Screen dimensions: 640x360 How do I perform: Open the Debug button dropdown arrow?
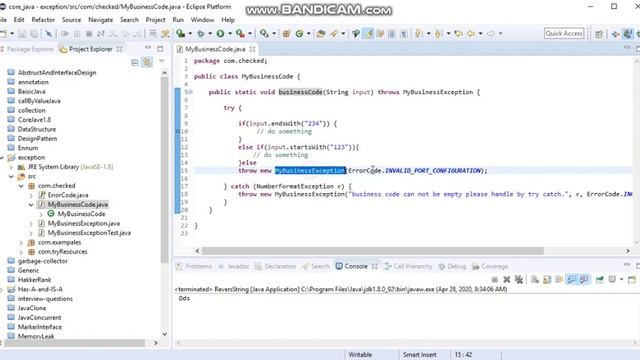(x=210, y=33)
